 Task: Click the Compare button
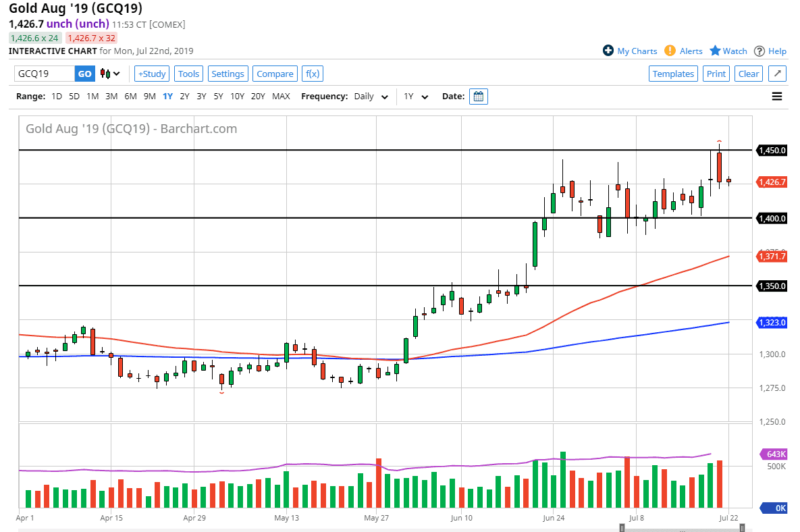coord(275,74)
